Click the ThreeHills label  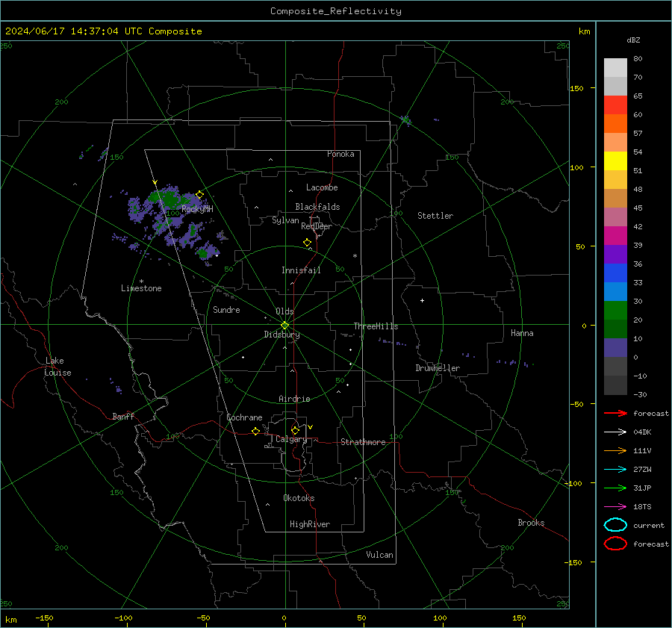376,326
